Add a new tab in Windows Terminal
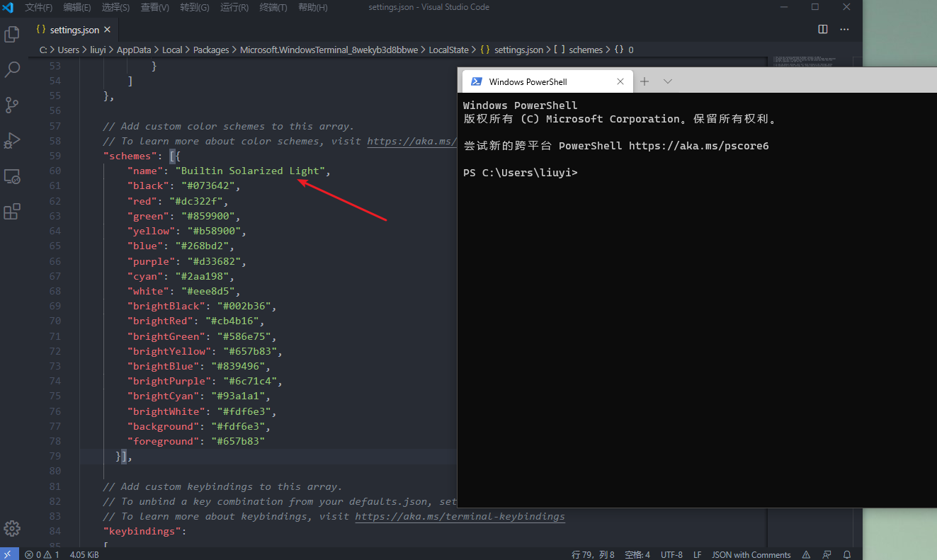 coord(644,81)
